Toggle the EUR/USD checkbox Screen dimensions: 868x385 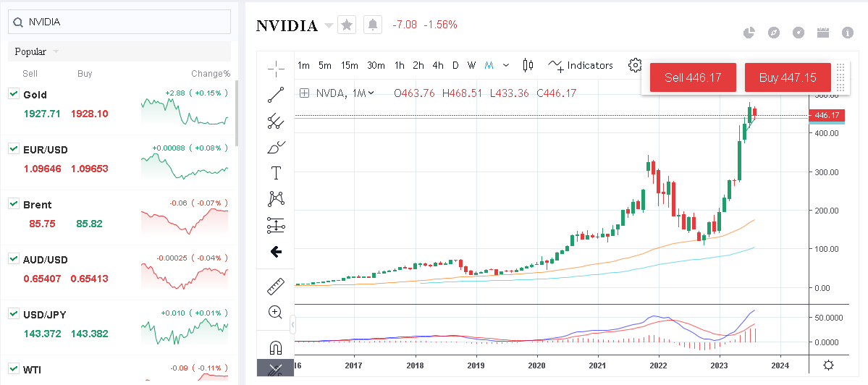[x=13, y=148]
